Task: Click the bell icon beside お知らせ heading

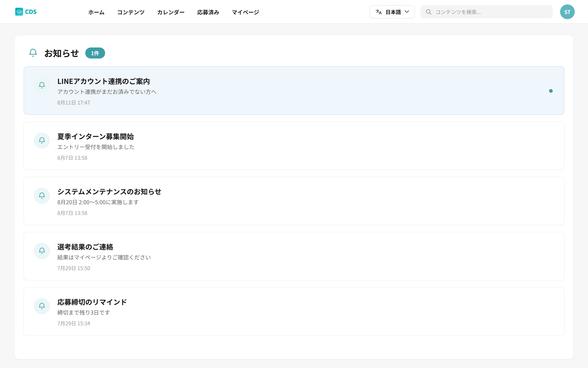Action: (x=33, y=53)
